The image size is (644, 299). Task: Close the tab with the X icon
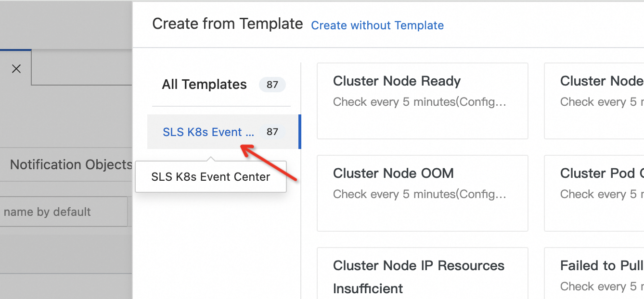pyautogui.click(x=16, y=69)
